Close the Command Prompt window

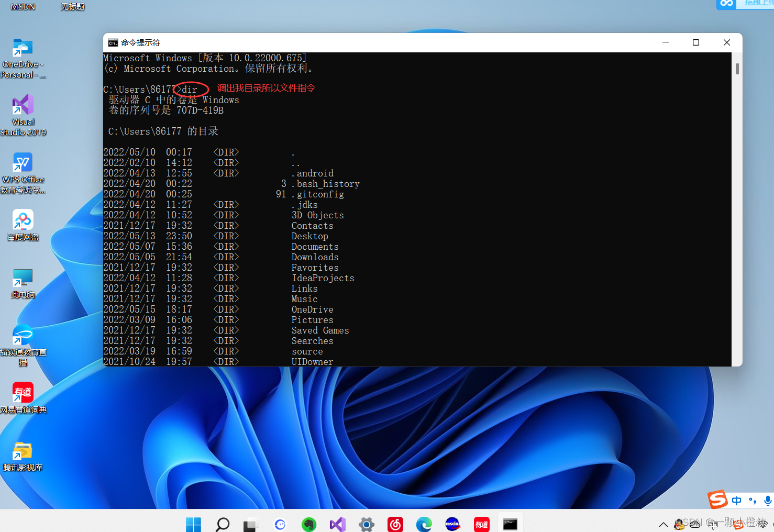[x=727, y=42]
